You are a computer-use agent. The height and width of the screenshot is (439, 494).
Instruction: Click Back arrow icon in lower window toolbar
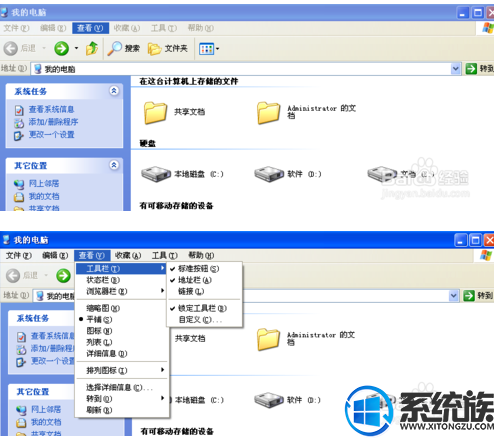(x=13, y=276)
